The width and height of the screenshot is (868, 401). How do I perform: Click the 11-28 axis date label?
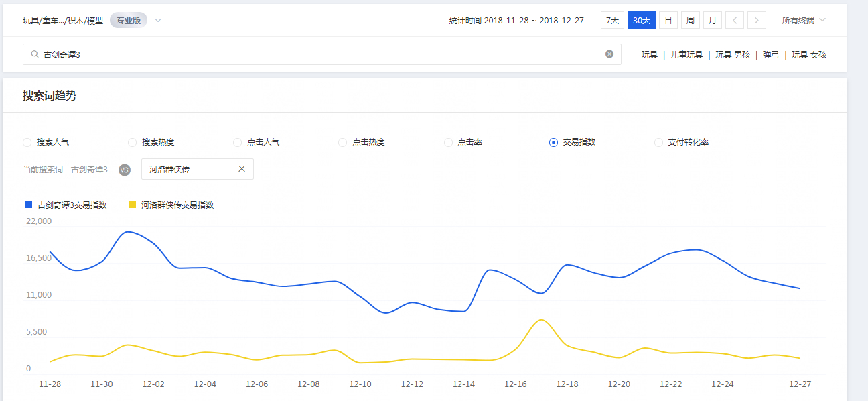coord(50,384)
